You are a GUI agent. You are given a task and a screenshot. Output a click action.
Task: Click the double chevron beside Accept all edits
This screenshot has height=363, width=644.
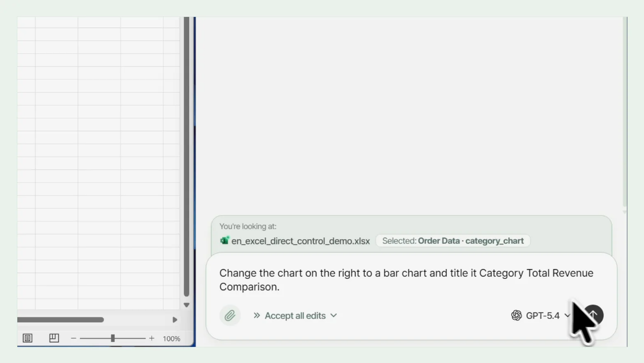tap(257, 316)
